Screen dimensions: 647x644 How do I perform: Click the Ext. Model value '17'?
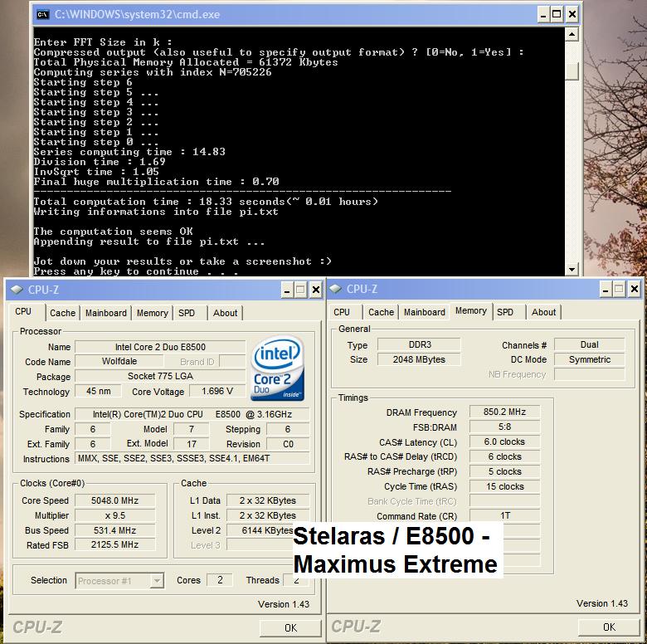pyautogui.click(x=192, y=444)
